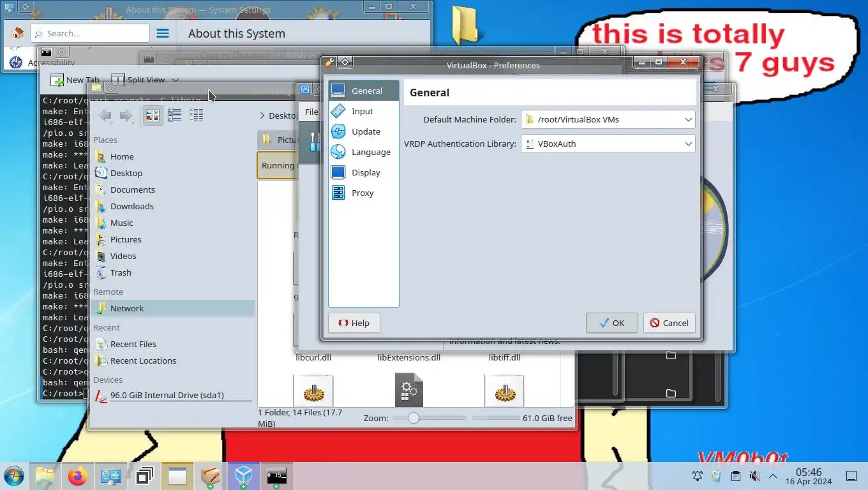Click Split View in the Konsole toolbar
The image size is (868, 490).
[x=138, y=80]
